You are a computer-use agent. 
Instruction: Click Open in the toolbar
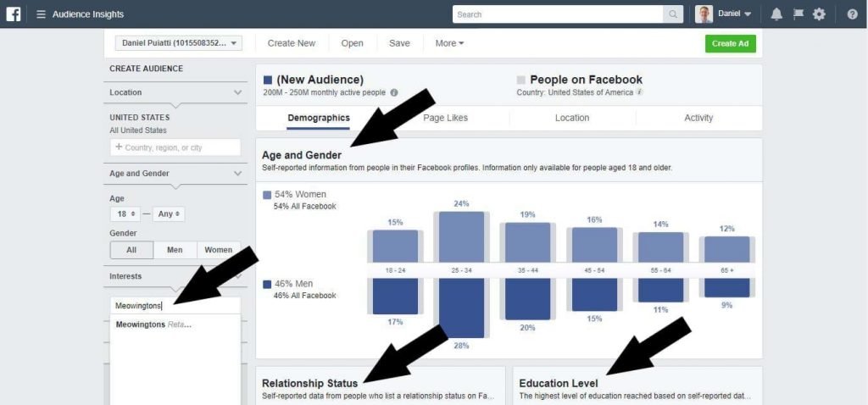[x=352, y=43]
